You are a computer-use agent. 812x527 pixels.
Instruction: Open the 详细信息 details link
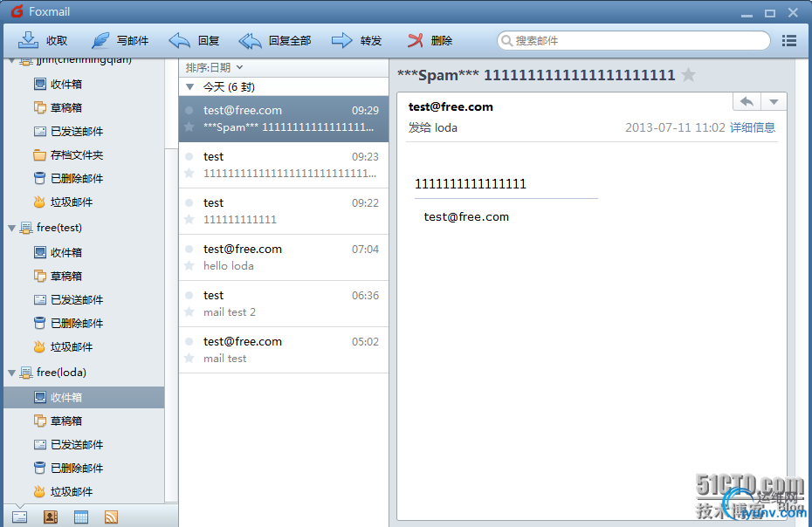pyautogui.click(x=753, y=127)
